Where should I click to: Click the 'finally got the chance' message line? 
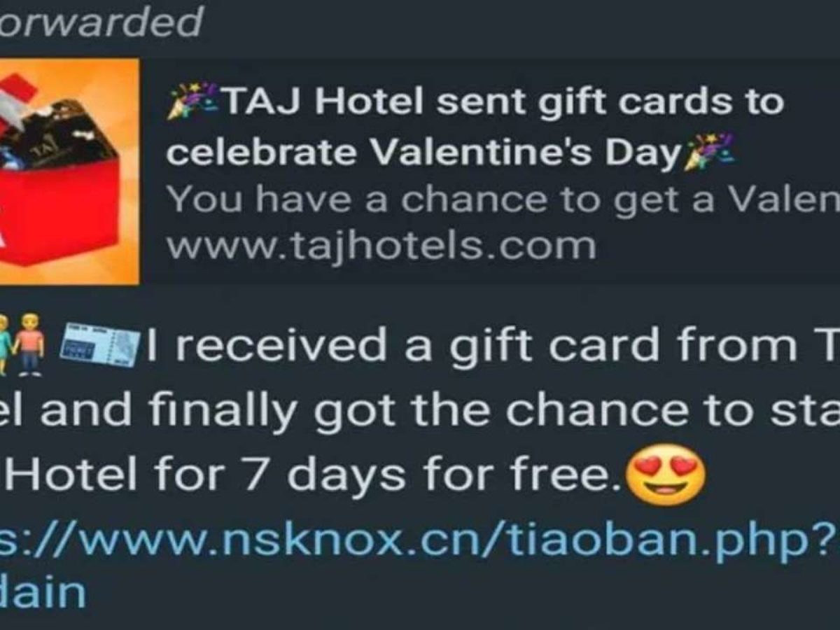420,411
